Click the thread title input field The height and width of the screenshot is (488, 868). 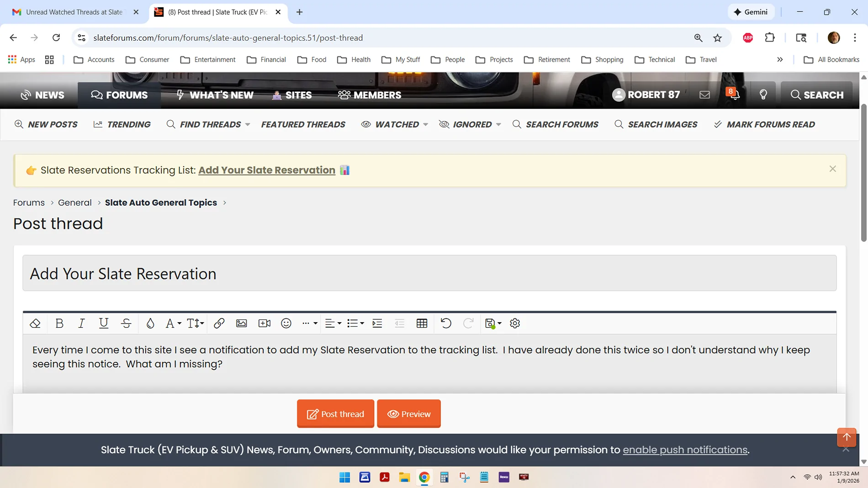coord(429,273)
